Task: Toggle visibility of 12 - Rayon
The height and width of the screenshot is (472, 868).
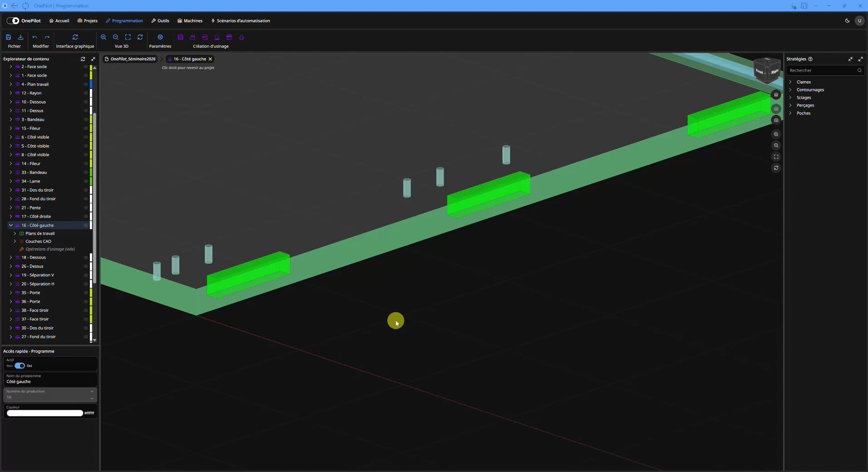Action: [86, 93]
